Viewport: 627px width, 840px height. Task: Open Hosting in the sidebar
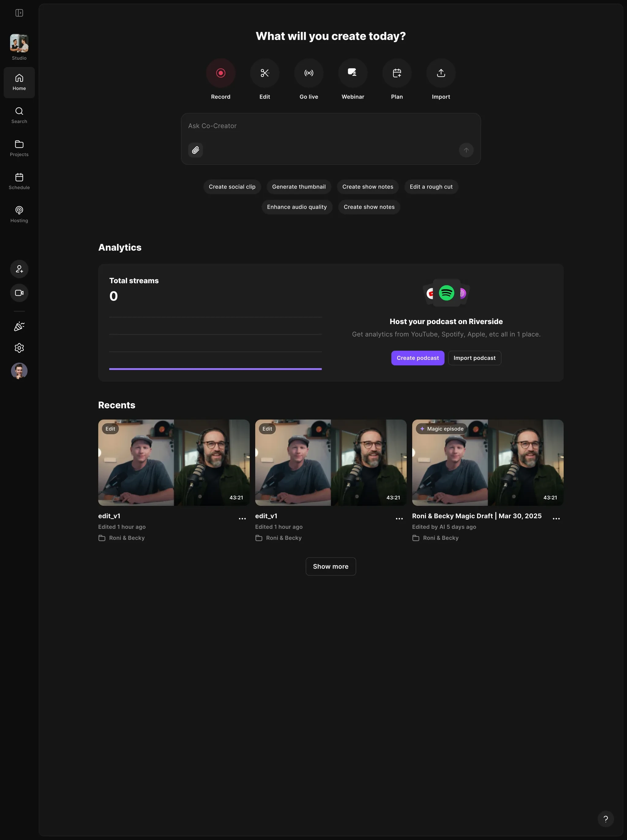click(x=19, y=215)
